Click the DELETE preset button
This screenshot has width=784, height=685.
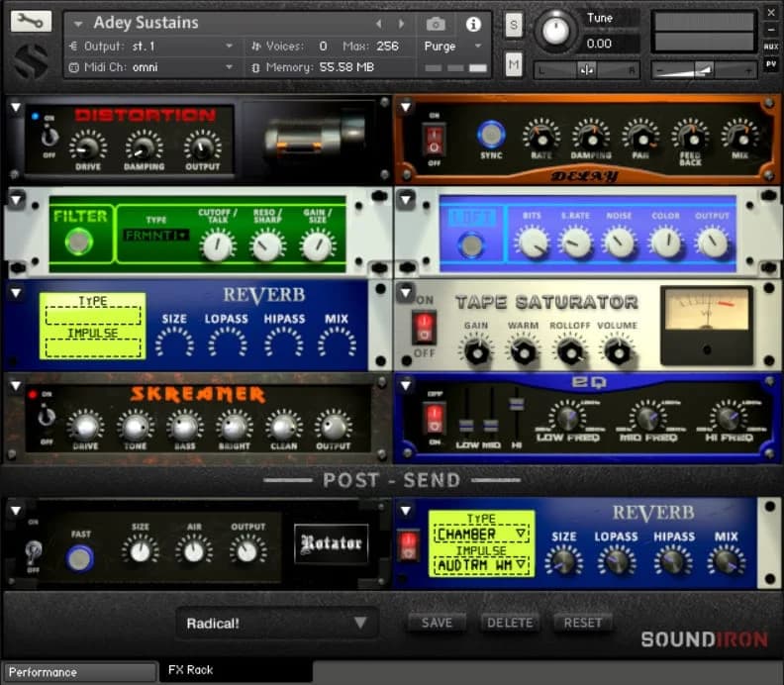click(510, 623)
